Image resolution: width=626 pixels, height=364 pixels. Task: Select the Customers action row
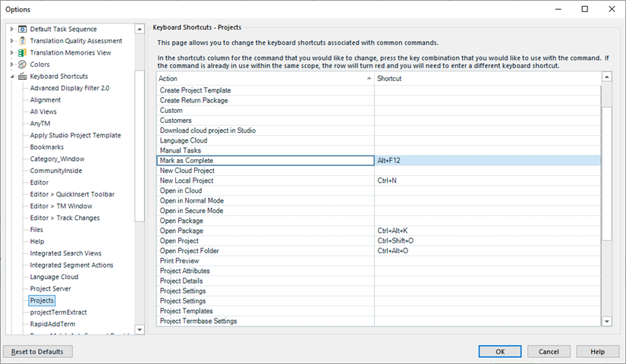click(x=379, y=120)
